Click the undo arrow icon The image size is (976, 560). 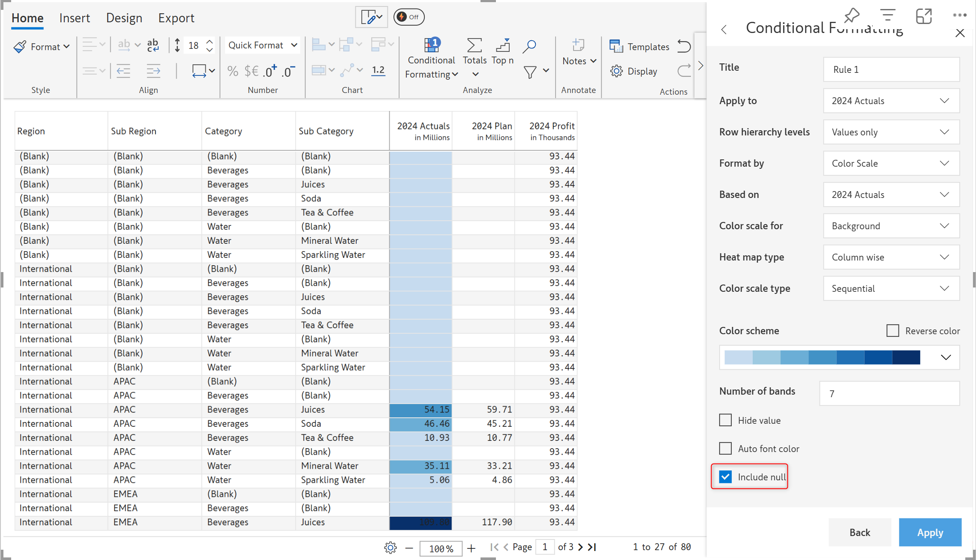684,46
